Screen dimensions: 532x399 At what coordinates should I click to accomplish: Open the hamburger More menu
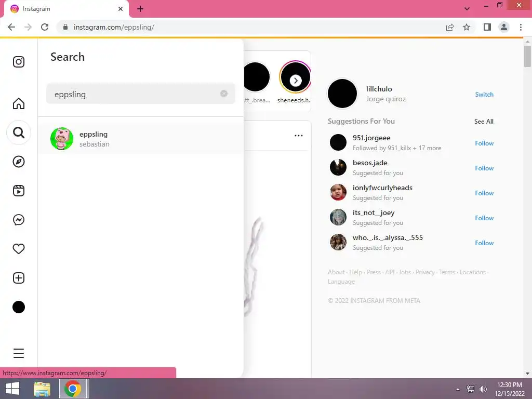click(19, 353)
